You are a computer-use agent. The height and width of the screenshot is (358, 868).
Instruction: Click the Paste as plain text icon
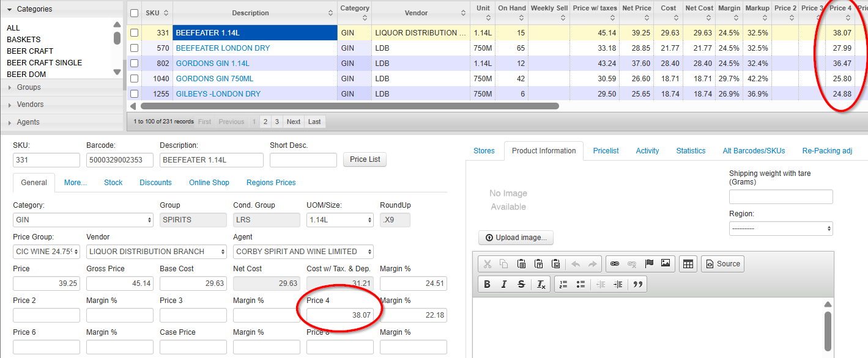tap(539, 264)
